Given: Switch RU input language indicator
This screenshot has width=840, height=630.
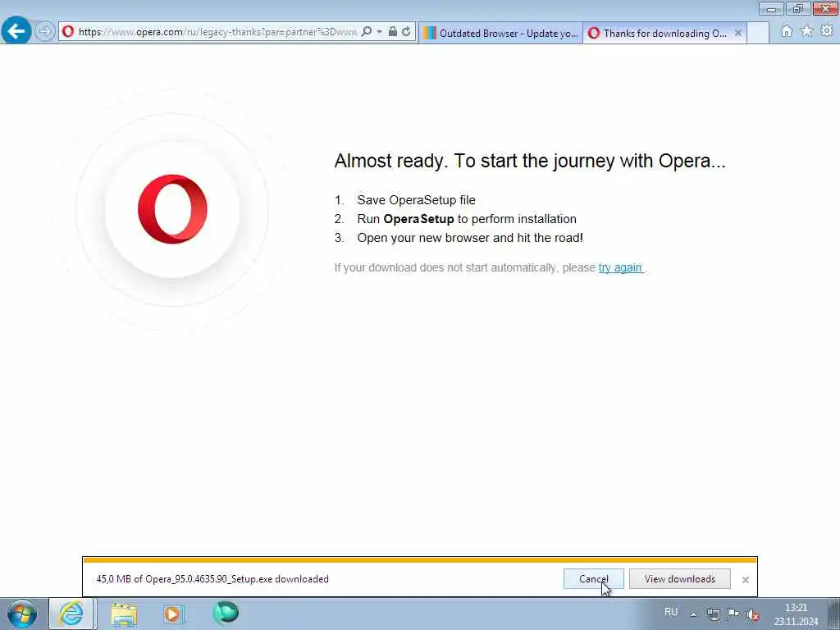Looking at the screenshot, I should point(671,612).
